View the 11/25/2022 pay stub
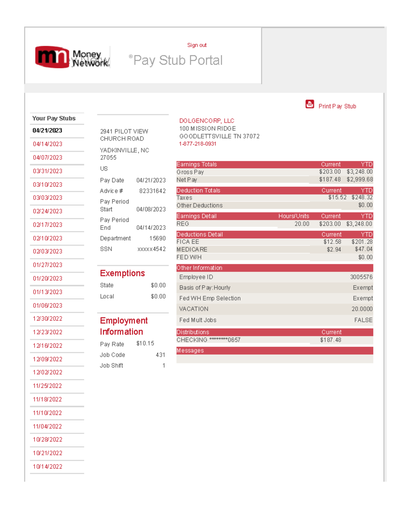The image size is (411, 532). pyautogui.click(x=47, y=386)
